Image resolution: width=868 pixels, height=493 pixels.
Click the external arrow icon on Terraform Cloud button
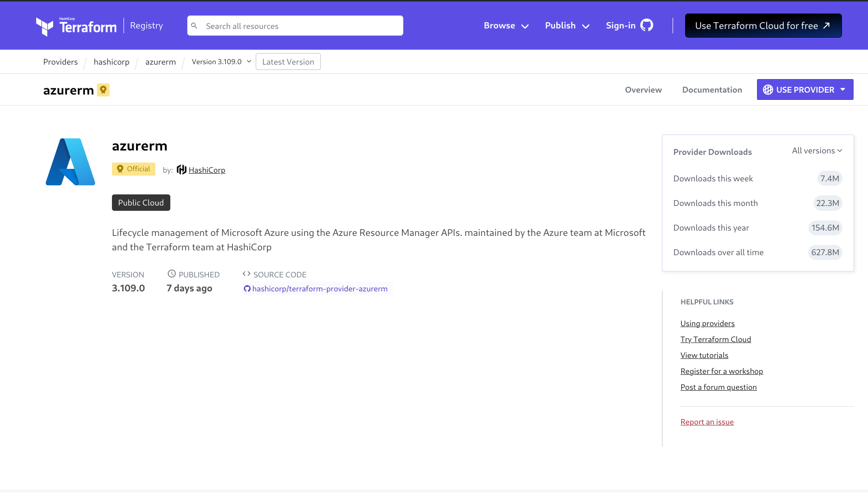[827, 26]
